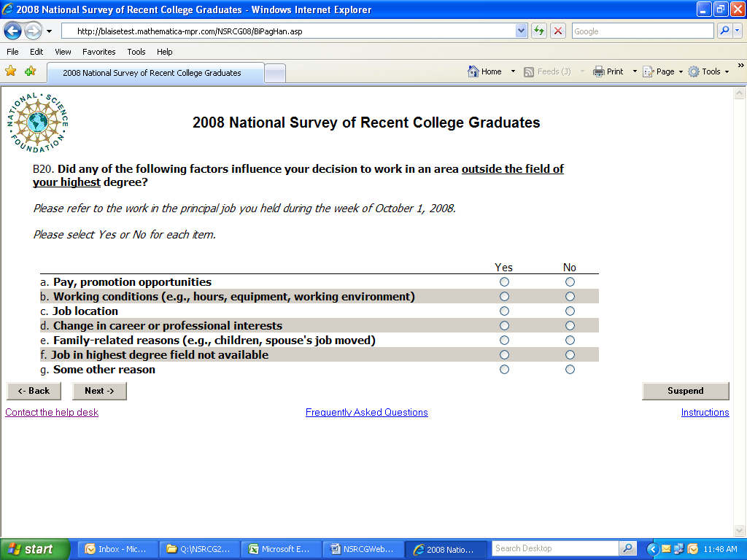Image resolution: width=747 pixels, height=560 pixels.
Task: Open Contact the help desk link
Action: 52,413
